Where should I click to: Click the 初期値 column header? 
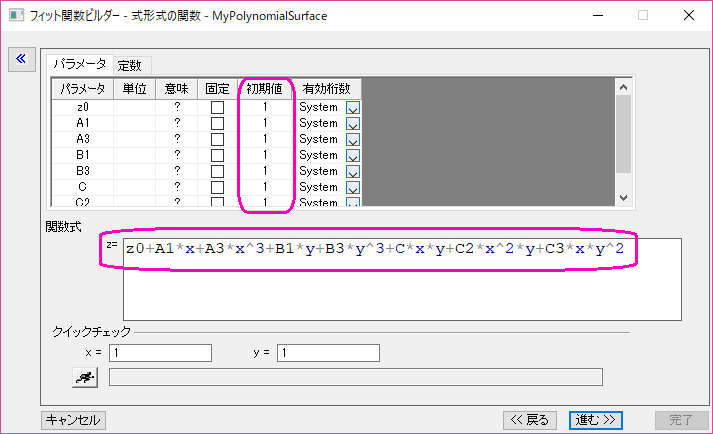(x=265, y=89)
